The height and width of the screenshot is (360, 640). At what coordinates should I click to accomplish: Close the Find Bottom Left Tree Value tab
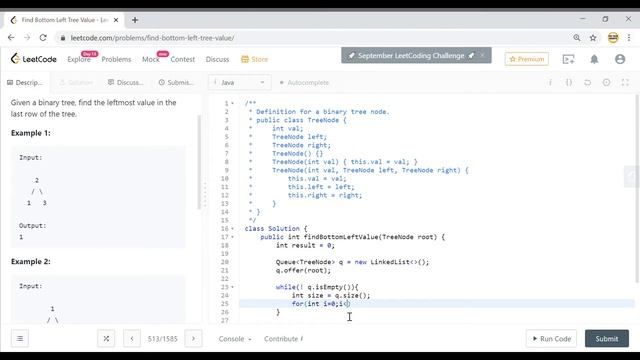click(116, 20)
